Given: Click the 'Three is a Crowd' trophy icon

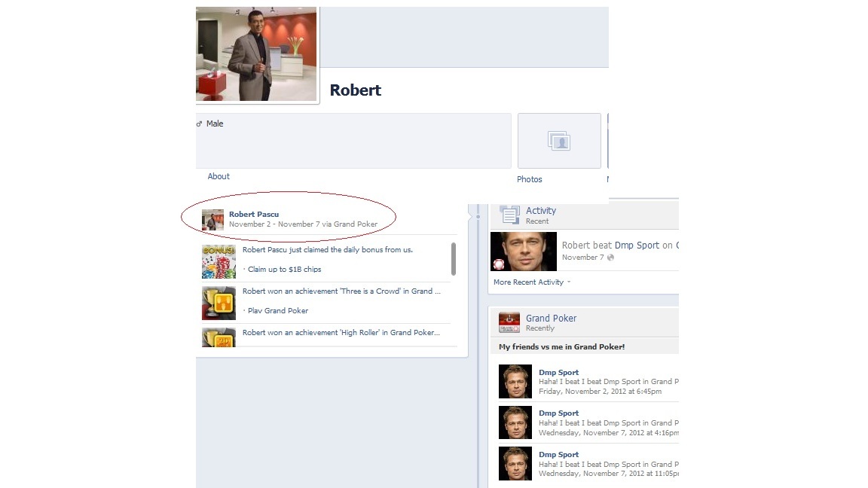Looking at the screenshot, I should [x=219, y=302].
